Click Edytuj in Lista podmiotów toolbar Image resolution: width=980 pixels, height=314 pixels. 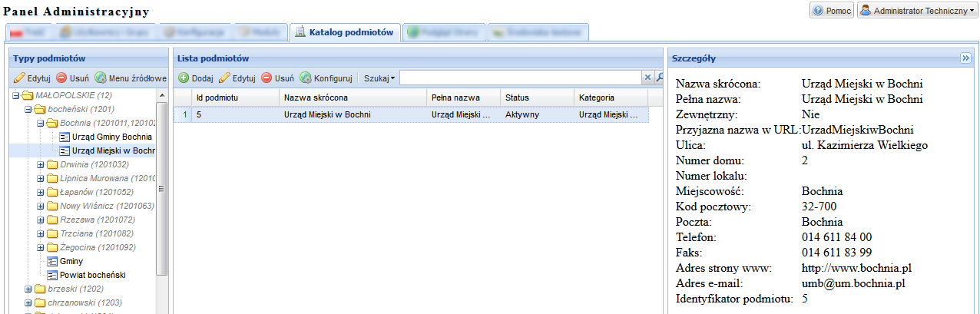[237, 78]
